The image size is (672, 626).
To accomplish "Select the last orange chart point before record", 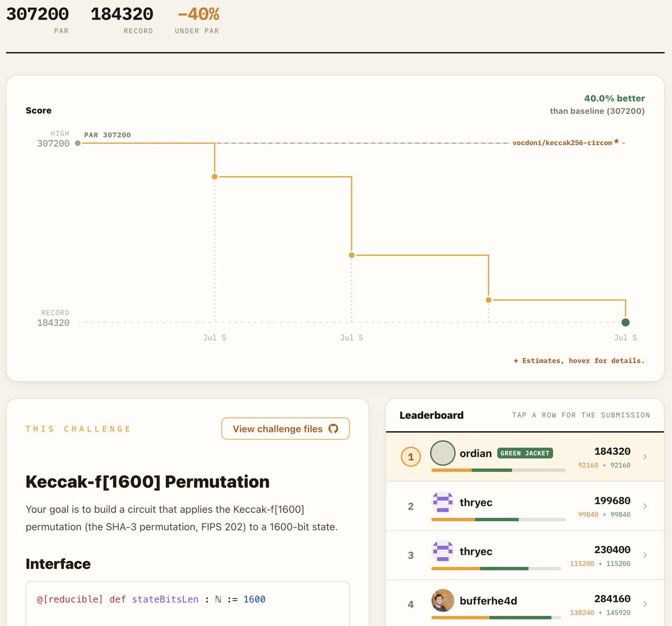I will tap(488, 300).
